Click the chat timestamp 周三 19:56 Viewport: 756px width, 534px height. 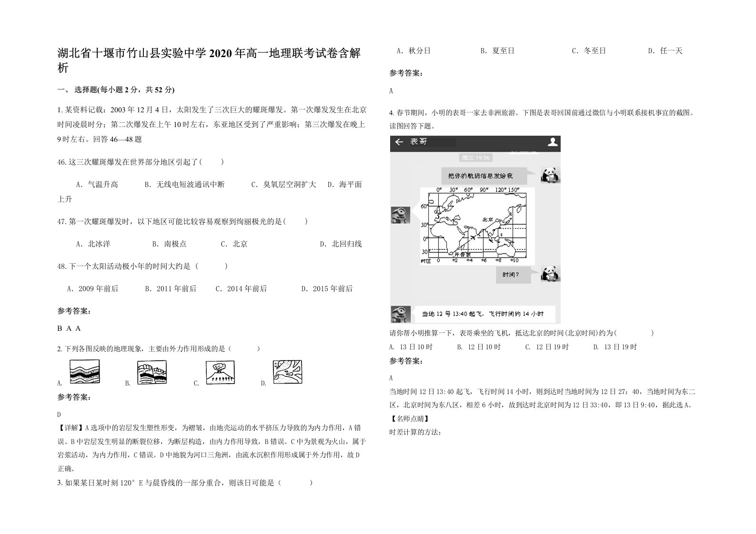coord(475,158)
